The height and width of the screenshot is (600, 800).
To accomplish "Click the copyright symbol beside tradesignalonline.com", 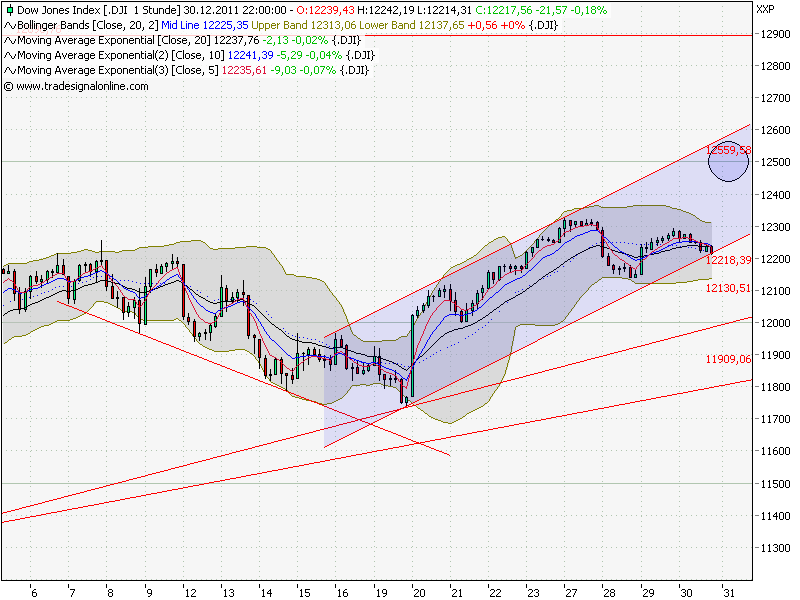I will point(11,87).
